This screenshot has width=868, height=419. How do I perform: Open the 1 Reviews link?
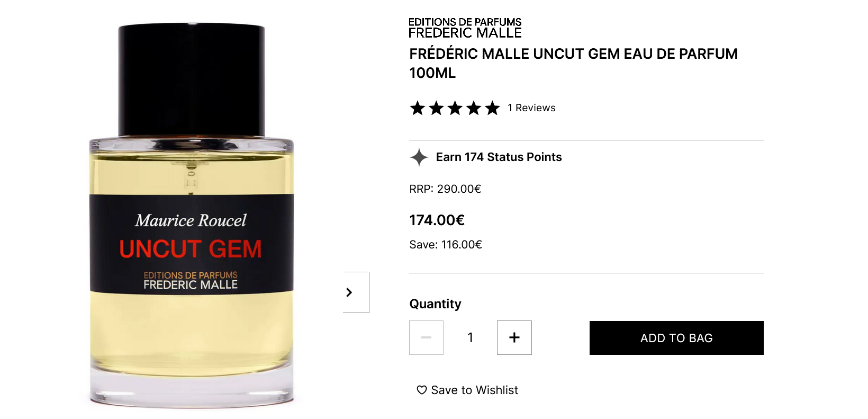pyautogui.click(x=531, y=108)
